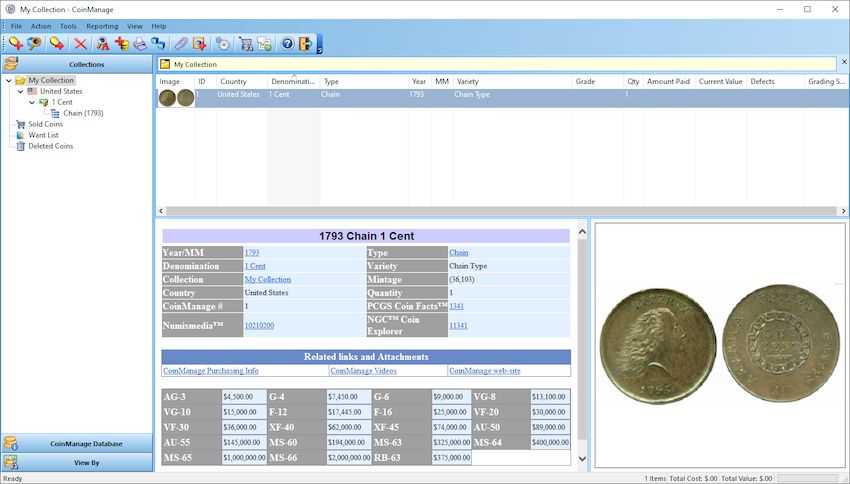This screenshot has height=484, width=850.
Task: Click the large 1793 coin obverse image
Action: tap(658, 346)
